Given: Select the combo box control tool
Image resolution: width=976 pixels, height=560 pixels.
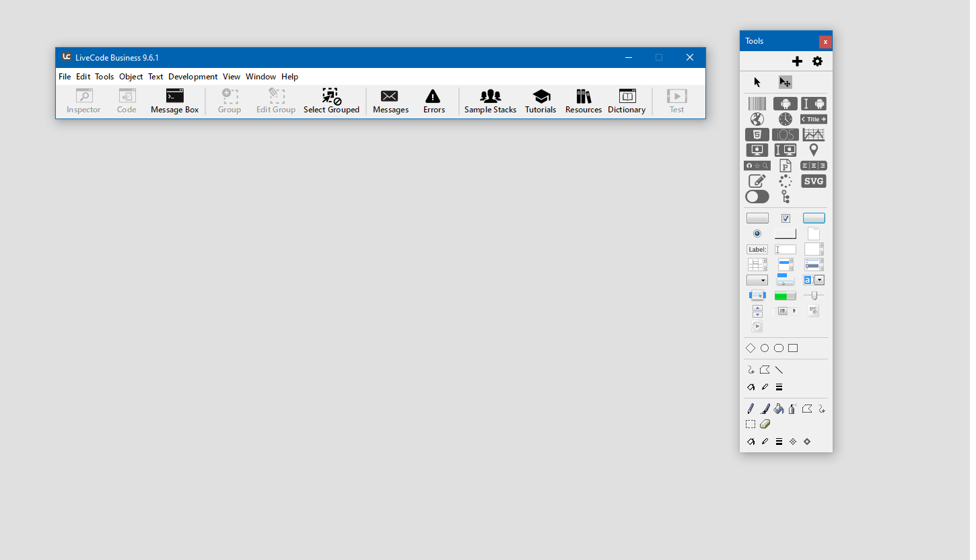Looking at the screenshot, I should (813, 280).
